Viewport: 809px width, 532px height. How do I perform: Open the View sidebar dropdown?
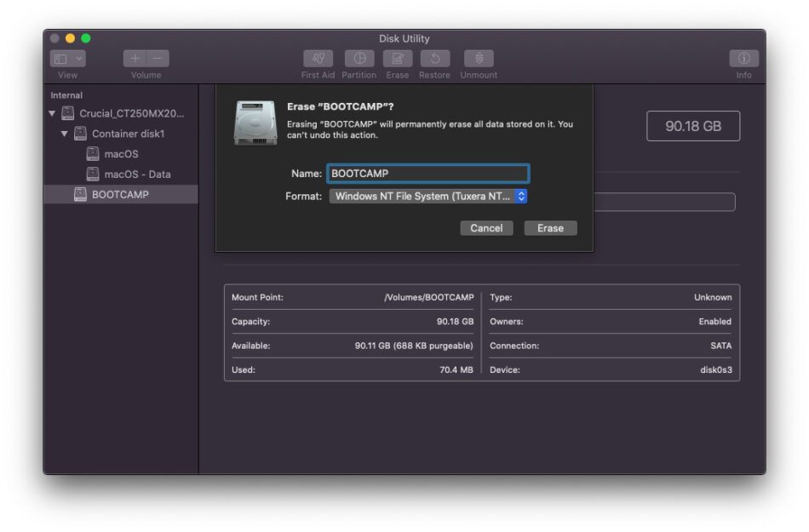pos(67,59)
